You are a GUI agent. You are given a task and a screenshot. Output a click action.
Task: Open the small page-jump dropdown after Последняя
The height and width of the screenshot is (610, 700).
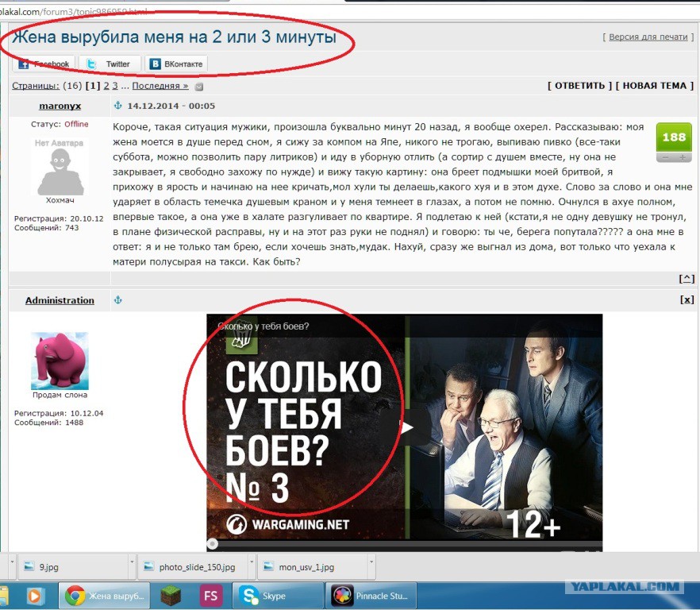tap(199, 87)
